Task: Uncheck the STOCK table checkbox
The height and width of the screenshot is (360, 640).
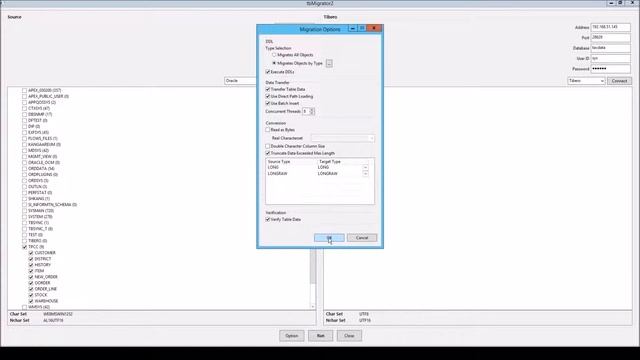Action: [31, 295]
